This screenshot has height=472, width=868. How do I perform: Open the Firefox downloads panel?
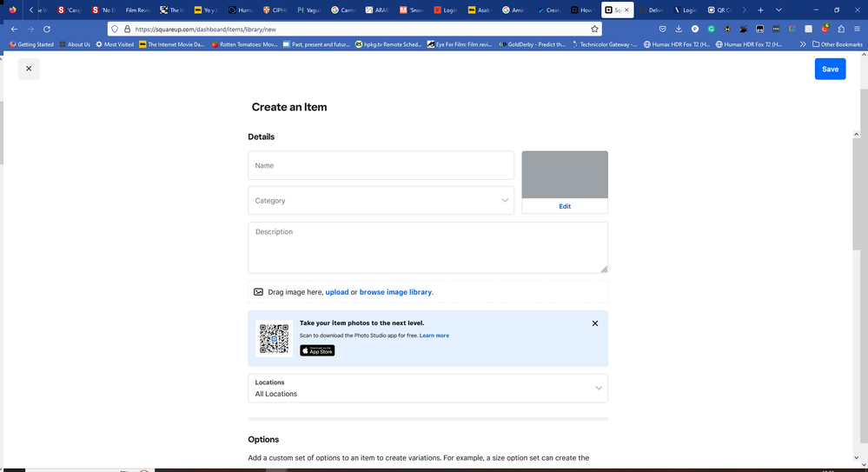(679, 29)
